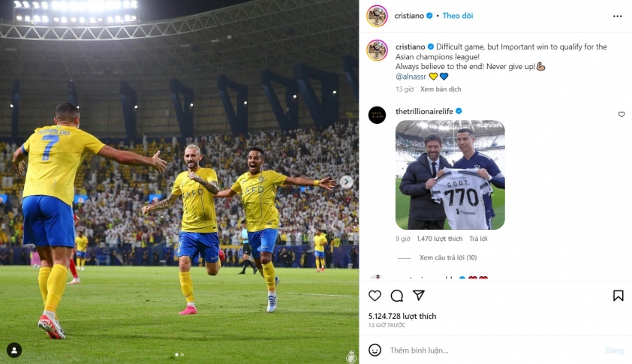Share the post with the paper plane icon
This screenshot has height=364, width=632.
click(x=419, y=296)
